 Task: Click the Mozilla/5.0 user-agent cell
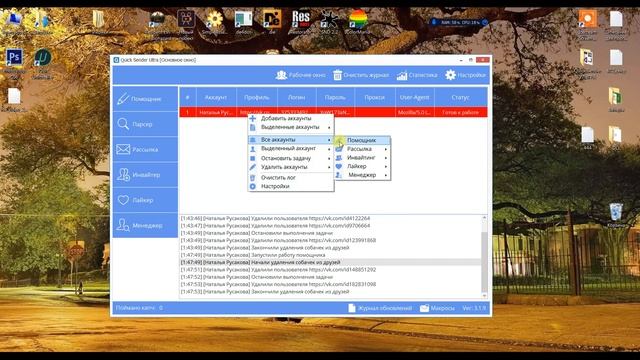(x=415, y=112)
